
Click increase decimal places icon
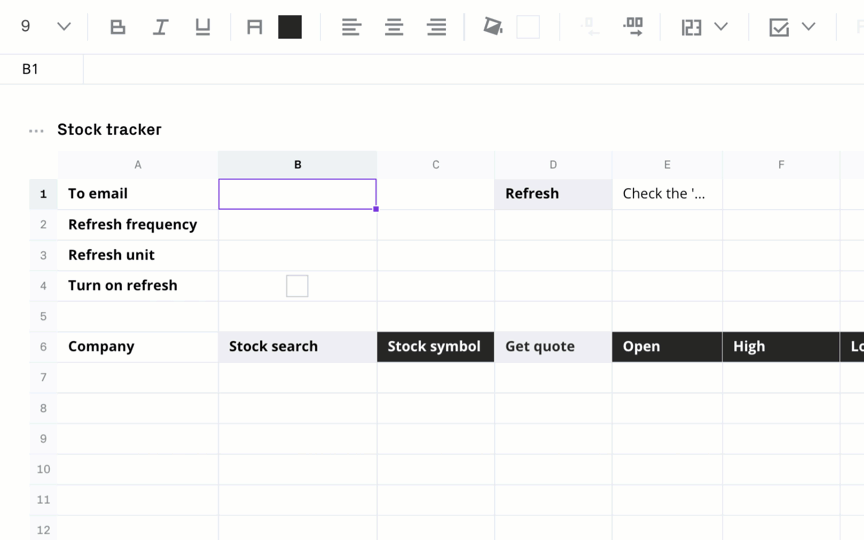[633, 26]
